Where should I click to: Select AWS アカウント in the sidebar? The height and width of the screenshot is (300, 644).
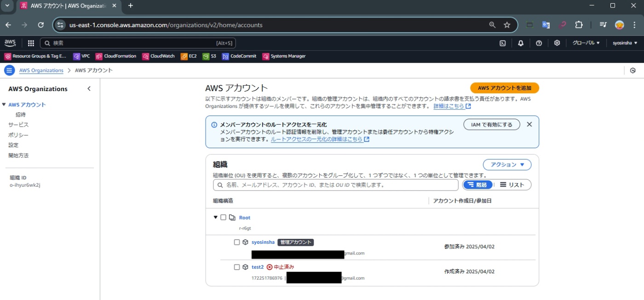27,104
